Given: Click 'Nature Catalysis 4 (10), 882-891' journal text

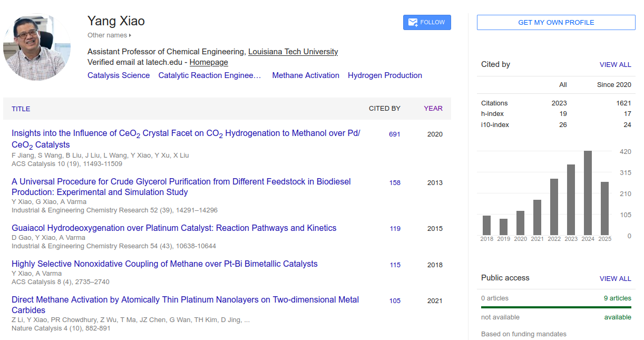Looking at the screenshot, I should pyautogui.click(x=61, y=328).
